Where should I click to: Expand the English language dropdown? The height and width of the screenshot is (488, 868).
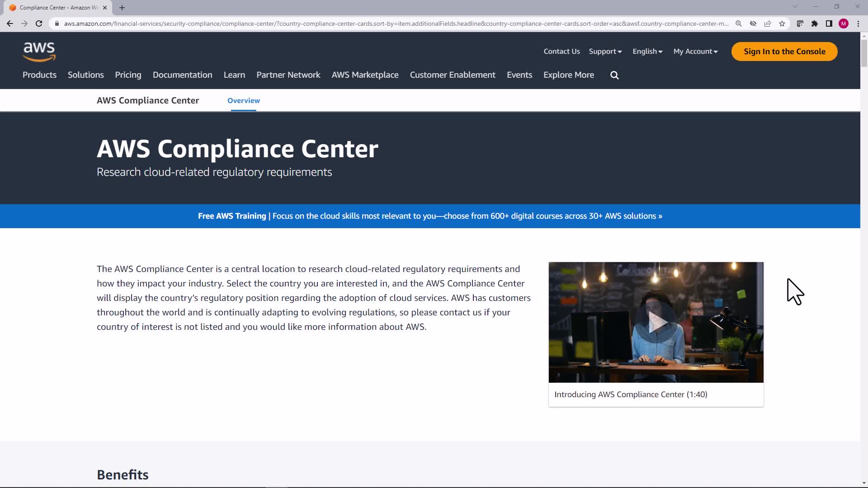click(x=647, y=52)
